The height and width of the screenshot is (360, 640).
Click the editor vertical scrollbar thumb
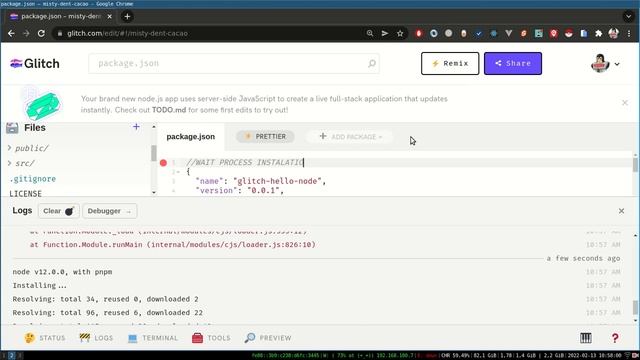tap(635, 164)
